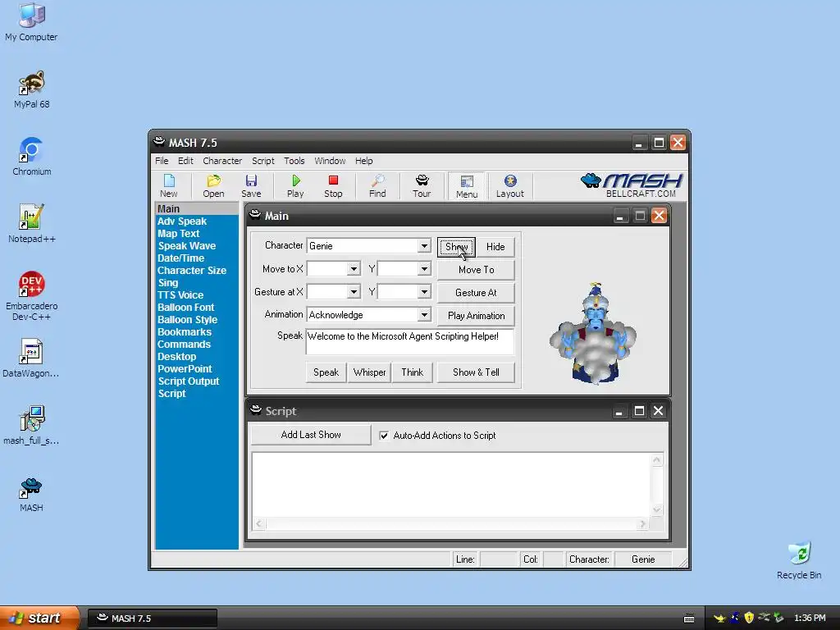Click the Start button
Viewport: 840px width, 630px height.
tap(39, 618)
